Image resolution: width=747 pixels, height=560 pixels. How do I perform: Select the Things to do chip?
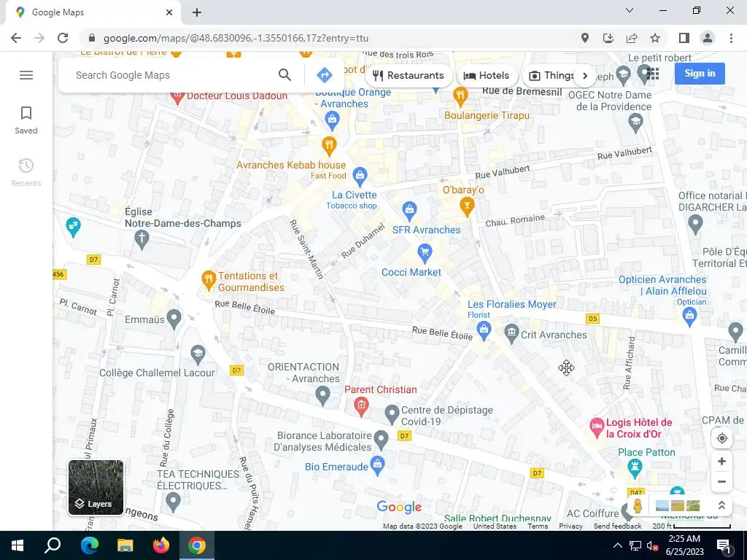(x=553, y=75)
